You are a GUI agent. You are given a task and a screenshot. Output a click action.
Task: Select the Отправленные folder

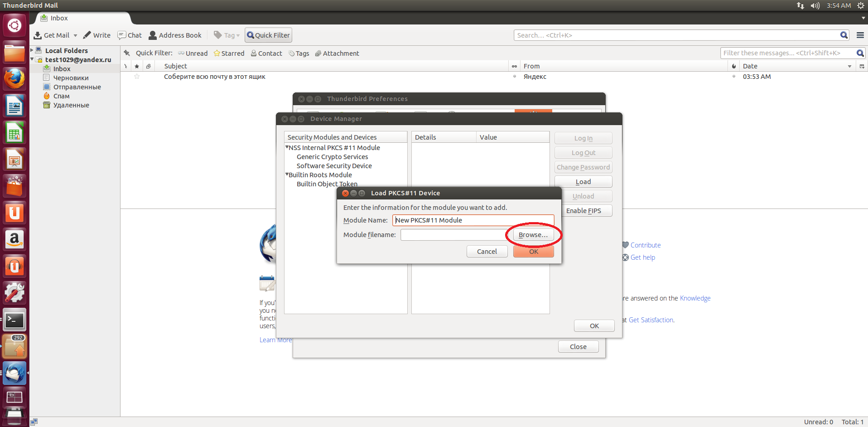pyautogui.click(x=77, y=87)
